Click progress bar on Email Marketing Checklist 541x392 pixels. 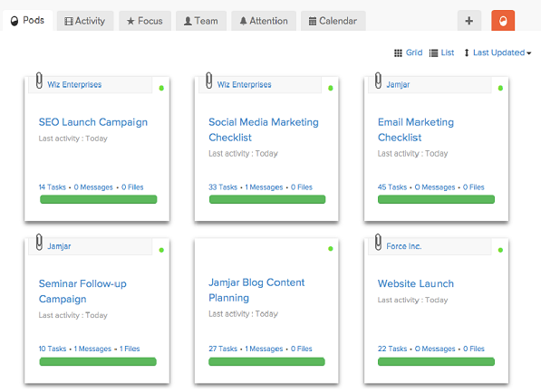[436, 199]
